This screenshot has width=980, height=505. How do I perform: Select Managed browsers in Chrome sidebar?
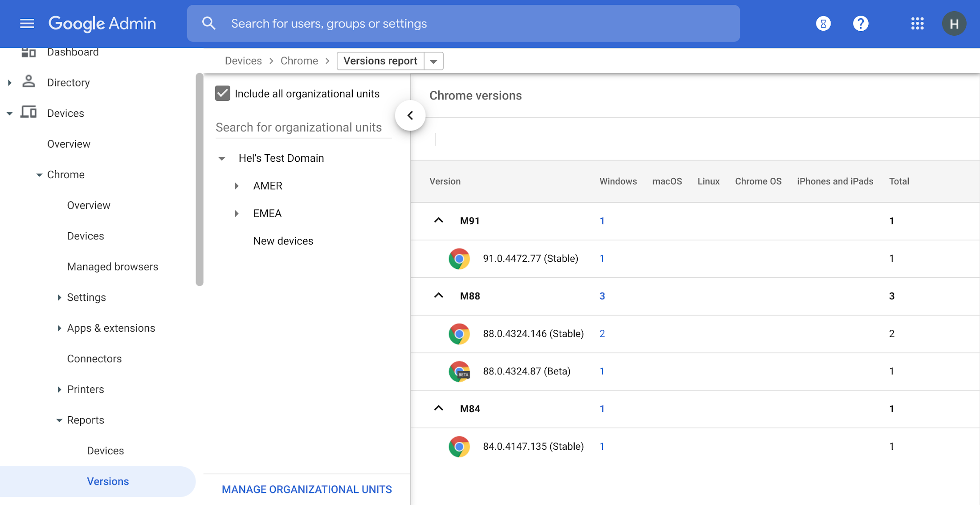113,266
